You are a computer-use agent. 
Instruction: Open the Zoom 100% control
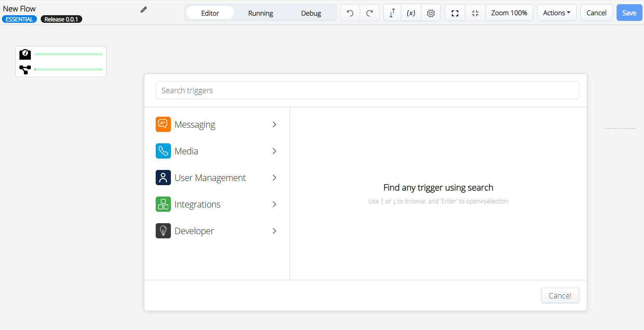coord(509,13)
